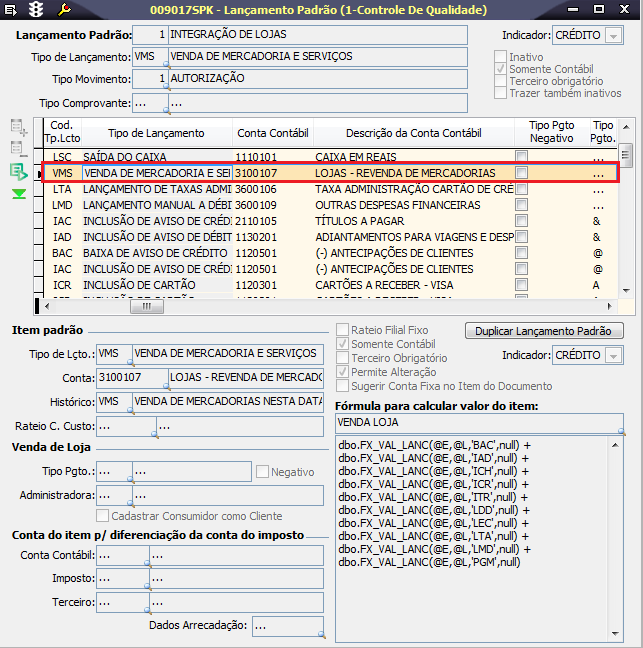The image size is (643, 648).
Task: Select LANÇAMENTO DE TAXAS ADMI row
Action: [x=331, y=189]
